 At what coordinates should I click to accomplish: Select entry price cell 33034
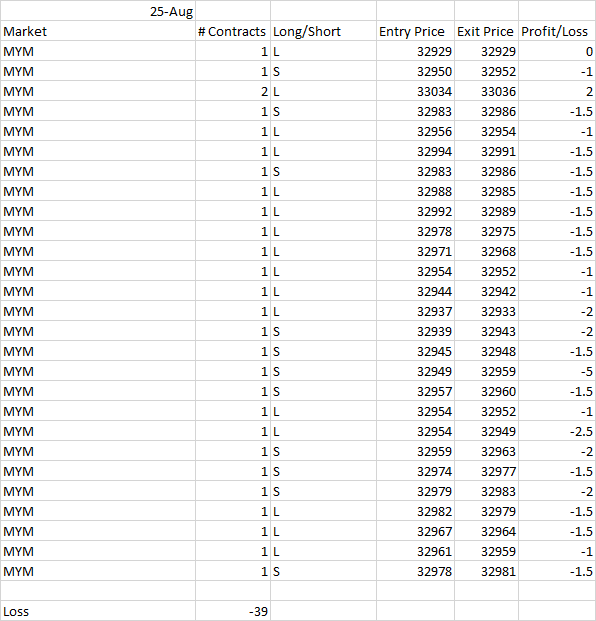[x=415, y=91]
